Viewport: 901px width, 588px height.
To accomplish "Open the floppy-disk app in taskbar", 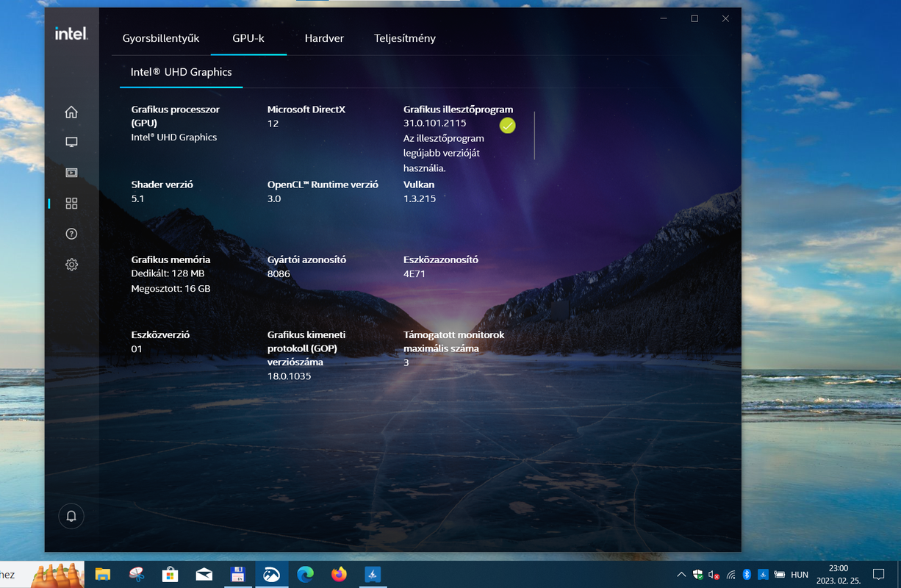I will (x=237, y=574).
